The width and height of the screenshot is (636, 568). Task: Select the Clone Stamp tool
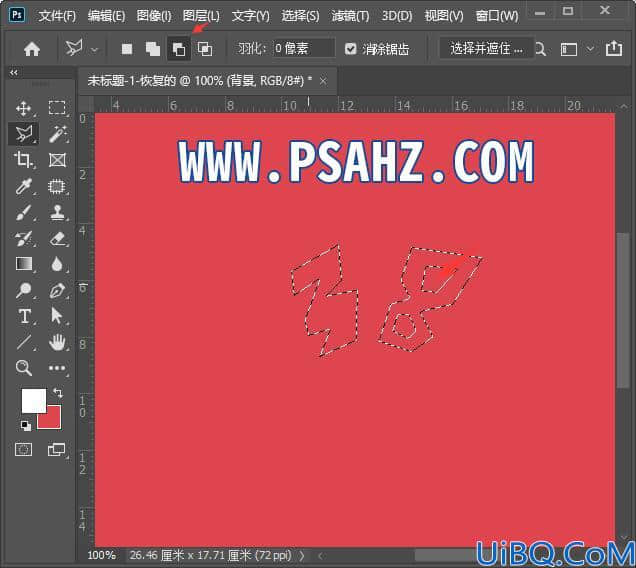click(x=57, y=212)
